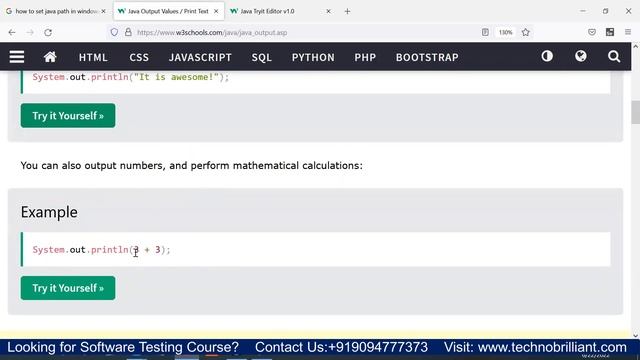
Task: Open PYTHON tutorial in navbar
Action: [313, 57]
